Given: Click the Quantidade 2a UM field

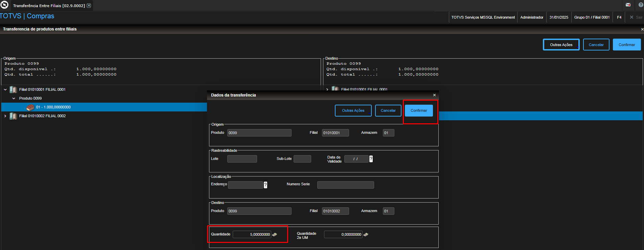Looking at the screenshot, I should click(343, 234).
